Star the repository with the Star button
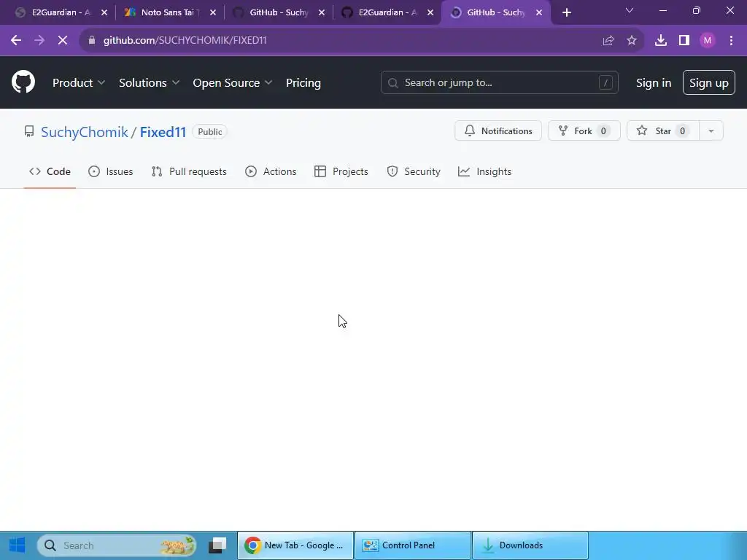747x560 pixels. 662,131
